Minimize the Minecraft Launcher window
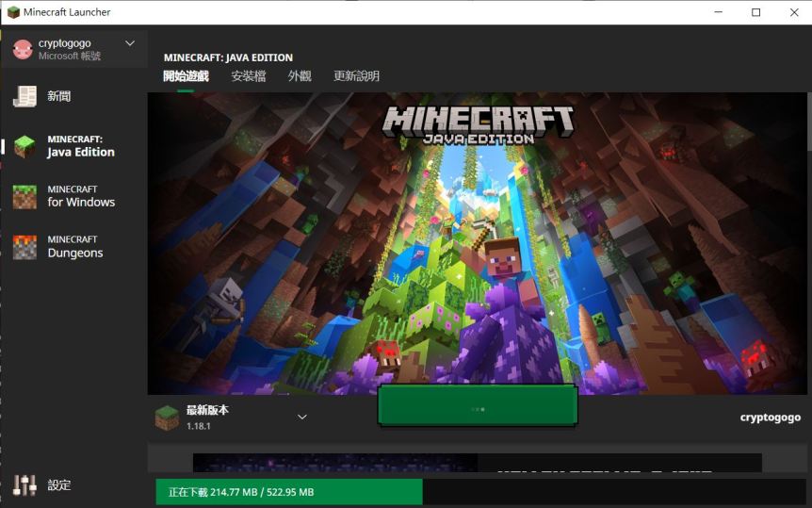Viewport: 812px width, 508px height. [x=718, y=12]
